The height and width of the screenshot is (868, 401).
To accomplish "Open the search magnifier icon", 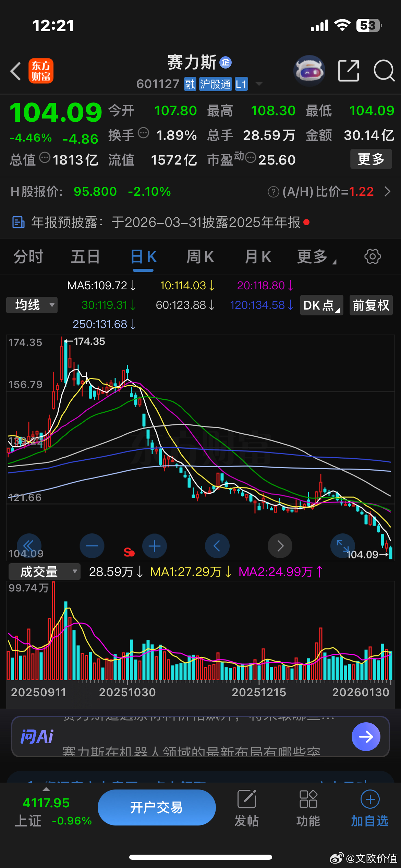I will [x=384, y=71].
